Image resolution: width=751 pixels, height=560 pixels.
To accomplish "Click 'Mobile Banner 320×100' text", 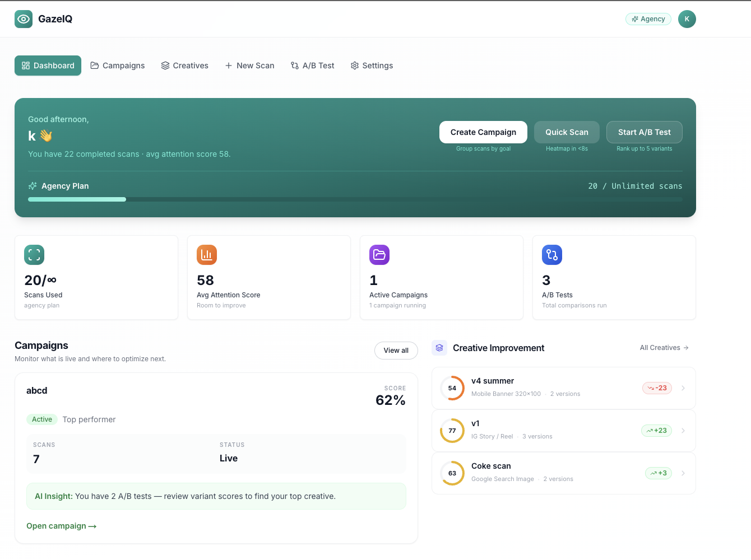I will (x=506, y=394).
